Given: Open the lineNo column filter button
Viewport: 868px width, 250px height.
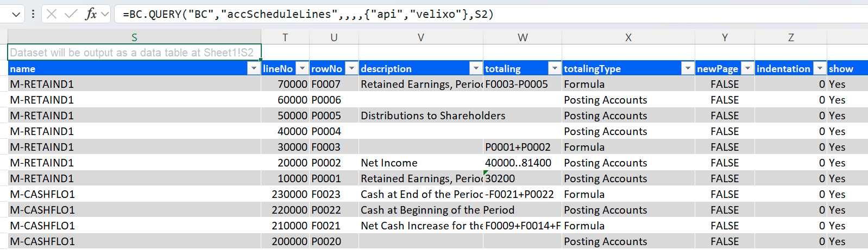Looking at the screenshot, I should click(x=302, y=68).
